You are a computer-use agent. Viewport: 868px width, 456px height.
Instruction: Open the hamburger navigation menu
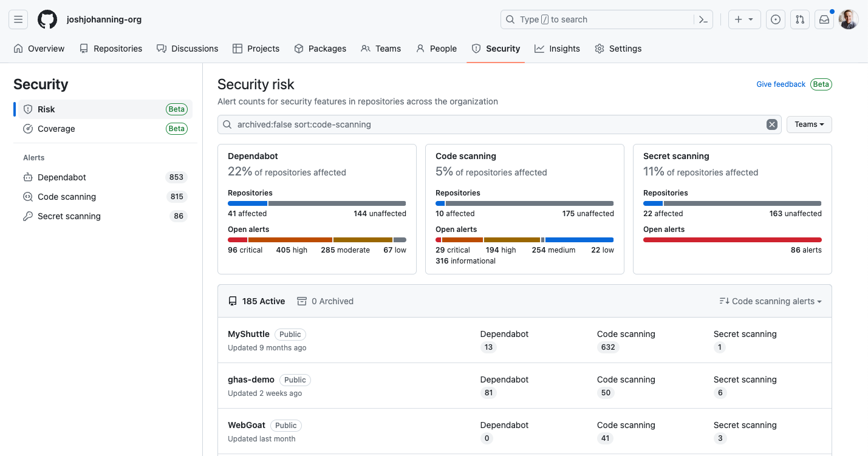point(18,19)
